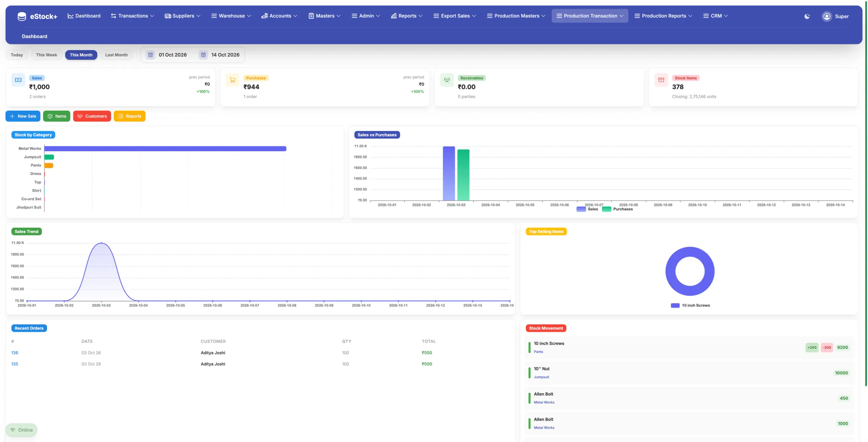
Task: Toggle dark mode moon icon
Action: click(807, 16)
